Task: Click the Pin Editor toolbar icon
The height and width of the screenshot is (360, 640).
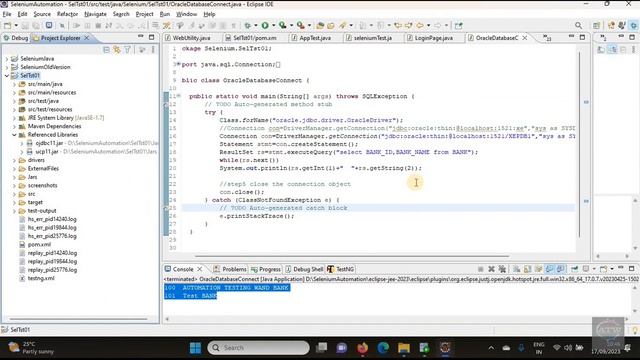Action: 458,25
